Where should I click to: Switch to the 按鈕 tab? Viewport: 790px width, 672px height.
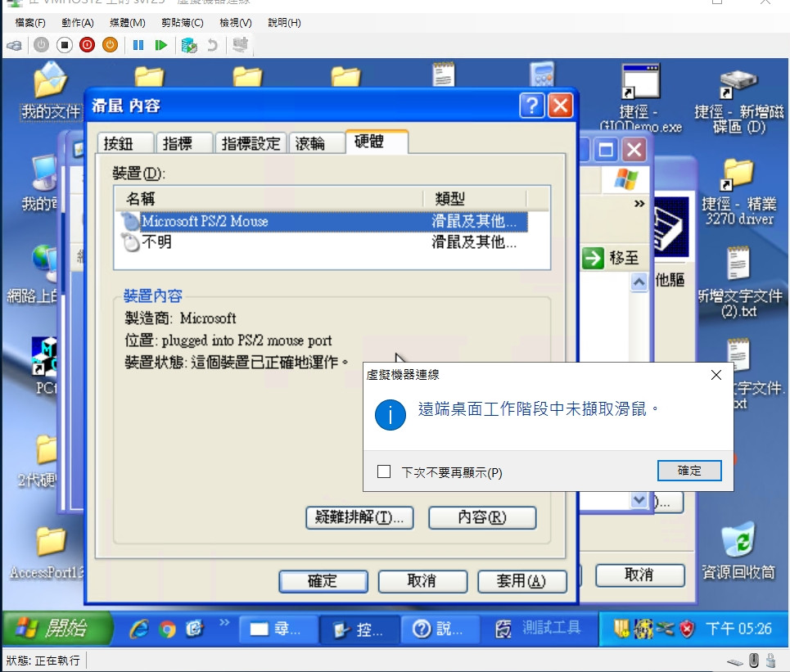pos(125,143)
